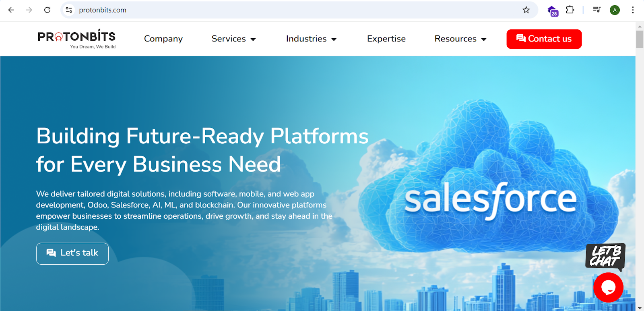Click the Let's talk button
The width and height of the screenshot is (644, 311).
[72, 253]
